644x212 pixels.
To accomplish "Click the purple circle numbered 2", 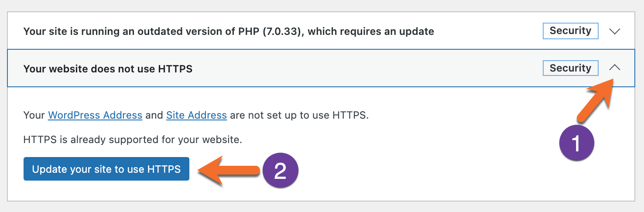I will tap(280, 171).
